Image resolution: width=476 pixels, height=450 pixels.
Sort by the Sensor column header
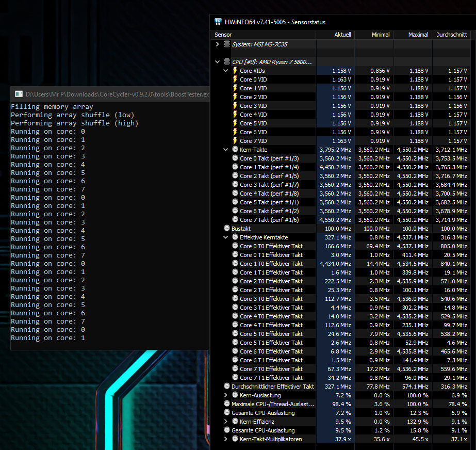264,35
